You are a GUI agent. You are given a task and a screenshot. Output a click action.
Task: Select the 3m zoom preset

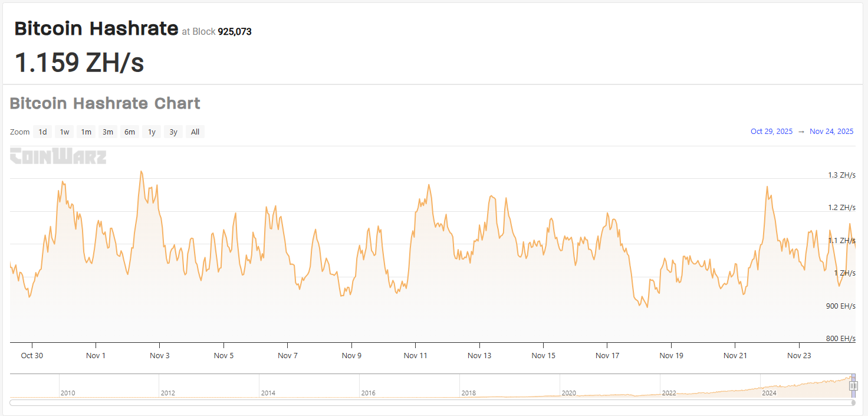[x=107, y=132]
